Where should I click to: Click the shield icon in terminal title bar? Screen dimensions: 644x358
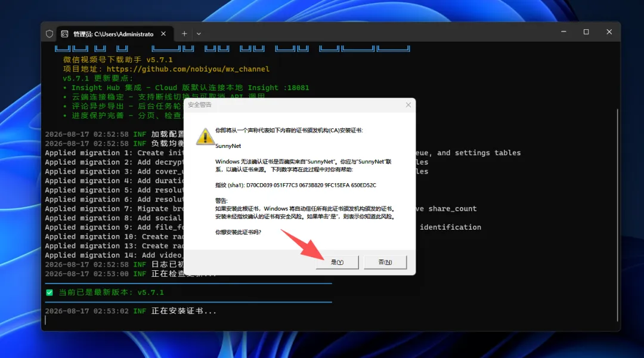[49, 33]
